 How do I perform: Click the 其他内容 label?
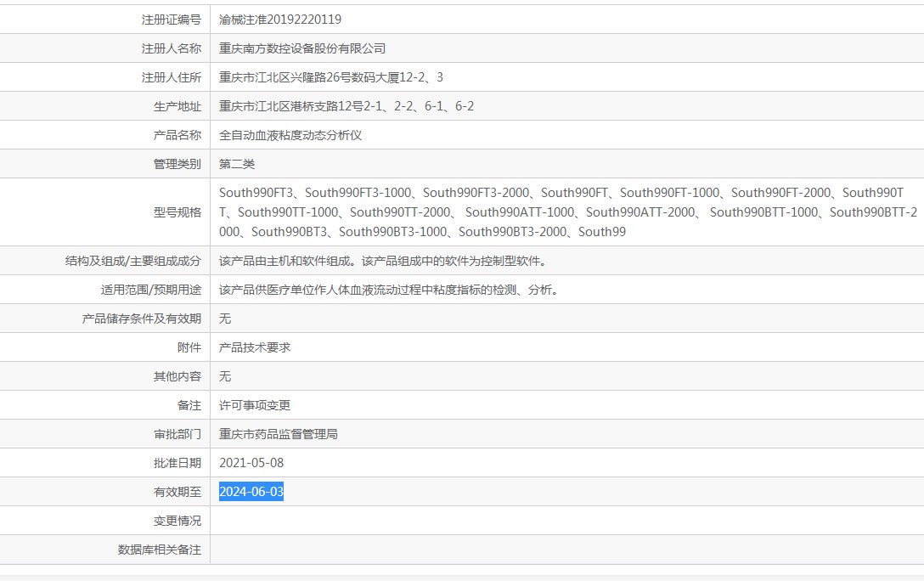point(177,376)
